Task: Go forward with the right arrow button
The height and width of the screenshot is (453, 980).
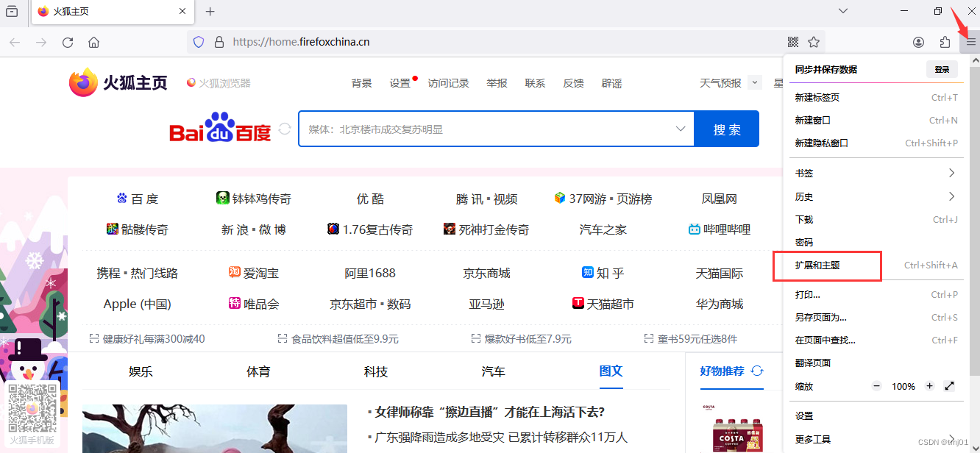Action: click(41, 42)
